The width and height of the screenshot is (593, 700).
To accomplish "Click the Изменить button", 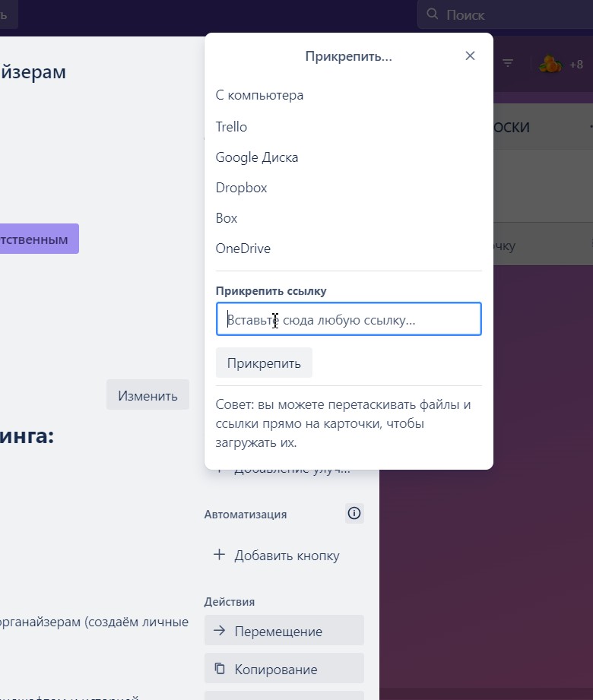I will pos(147,394).
